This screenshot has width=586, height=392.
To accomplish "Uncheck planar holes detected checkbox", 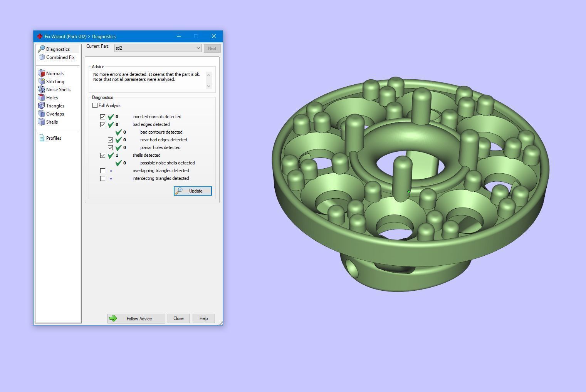I will (x=110, y=147).
